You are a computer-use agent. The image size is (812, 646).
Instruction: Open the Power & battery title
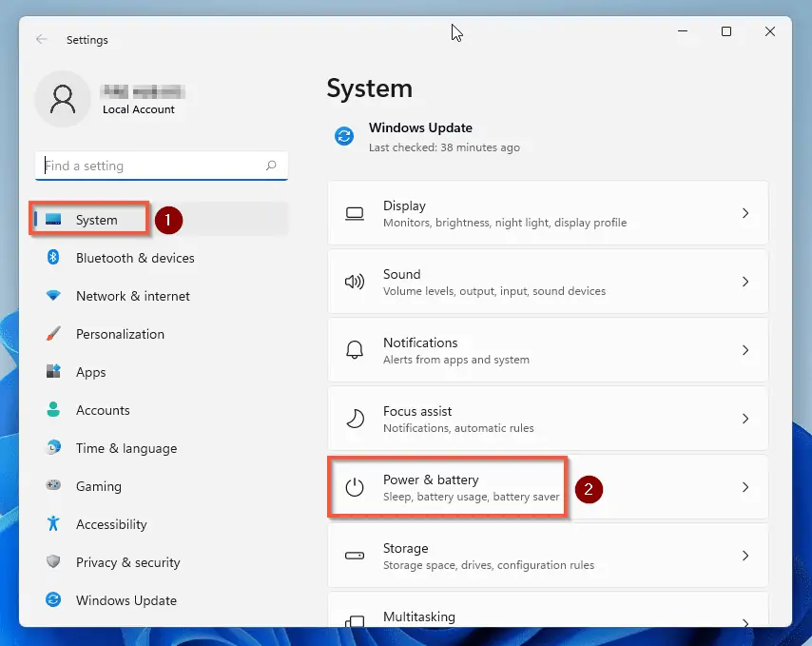coord(431,480)
